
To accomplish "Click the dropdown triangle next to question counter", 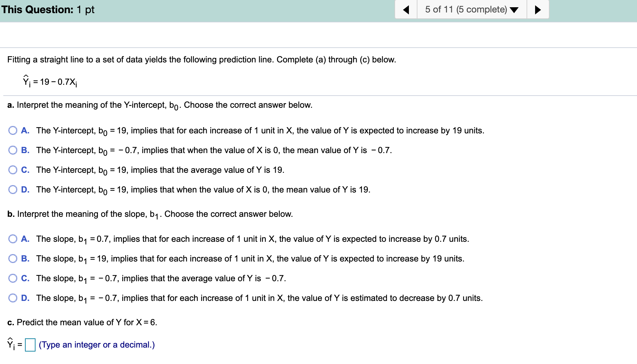I will [515, 10].
